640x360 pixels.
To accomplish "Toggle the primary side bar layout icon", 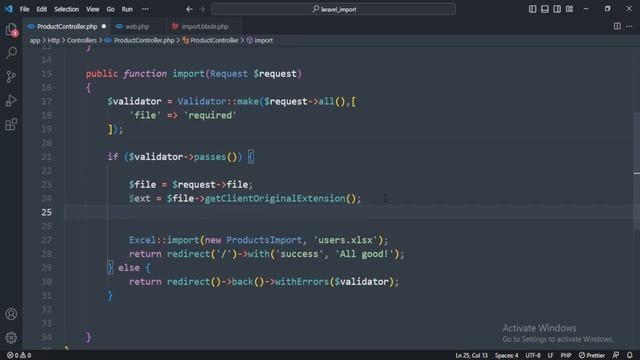I will pyautogui.click(x=532, y=9).
